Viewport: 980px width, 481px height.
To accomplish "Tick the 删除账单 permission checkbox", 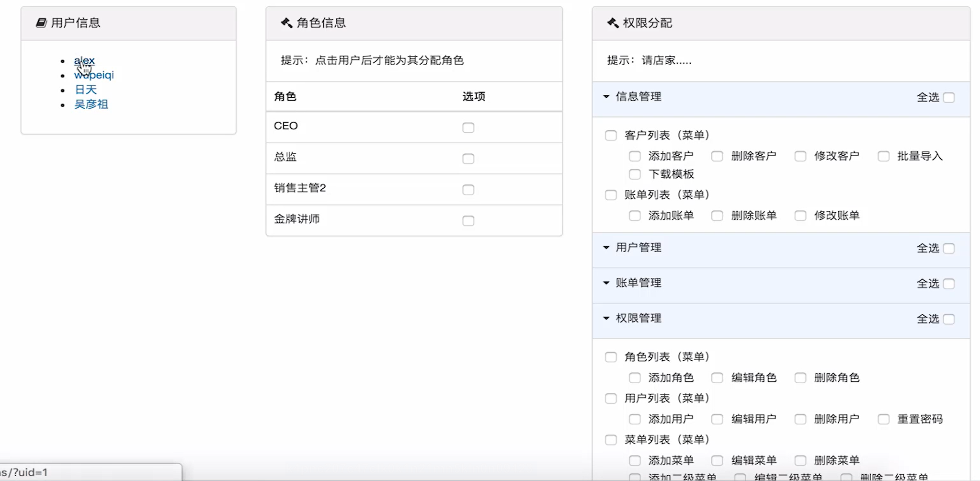I will click(x=717, y=216).
